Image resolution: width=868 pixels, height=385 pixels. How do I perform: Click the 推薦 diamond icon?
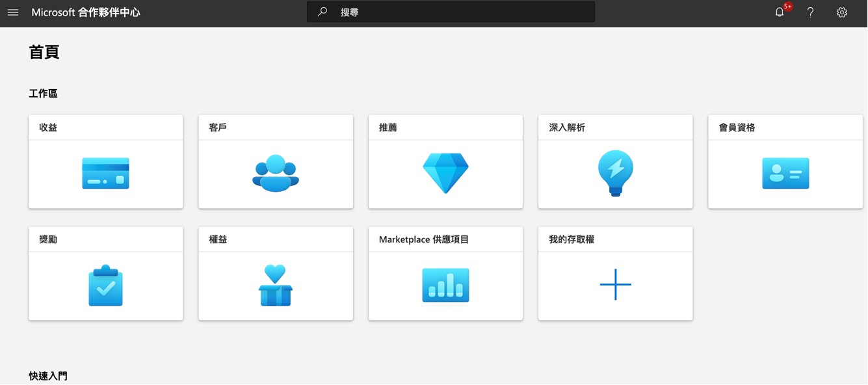click(445, 174)
